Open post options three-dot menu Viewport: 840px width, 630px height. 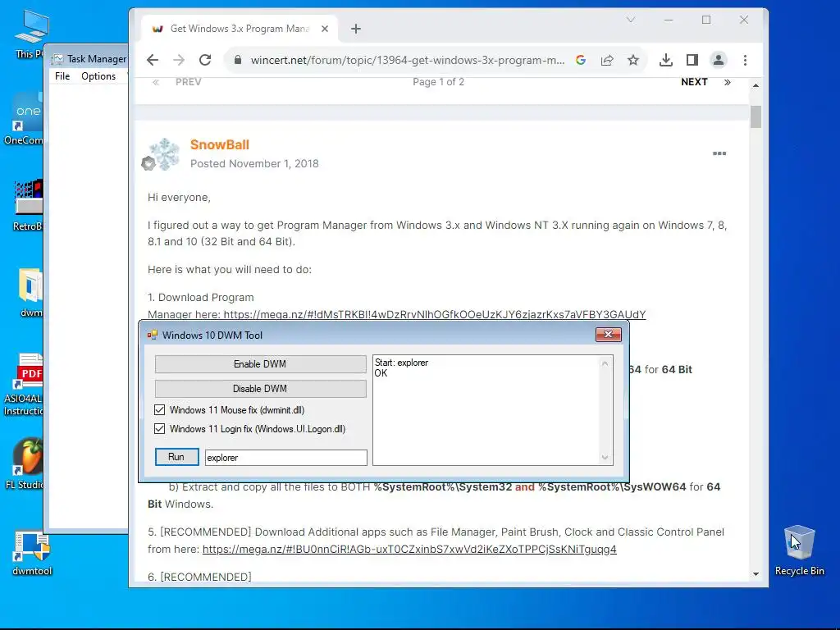click(x=719, y=153)
